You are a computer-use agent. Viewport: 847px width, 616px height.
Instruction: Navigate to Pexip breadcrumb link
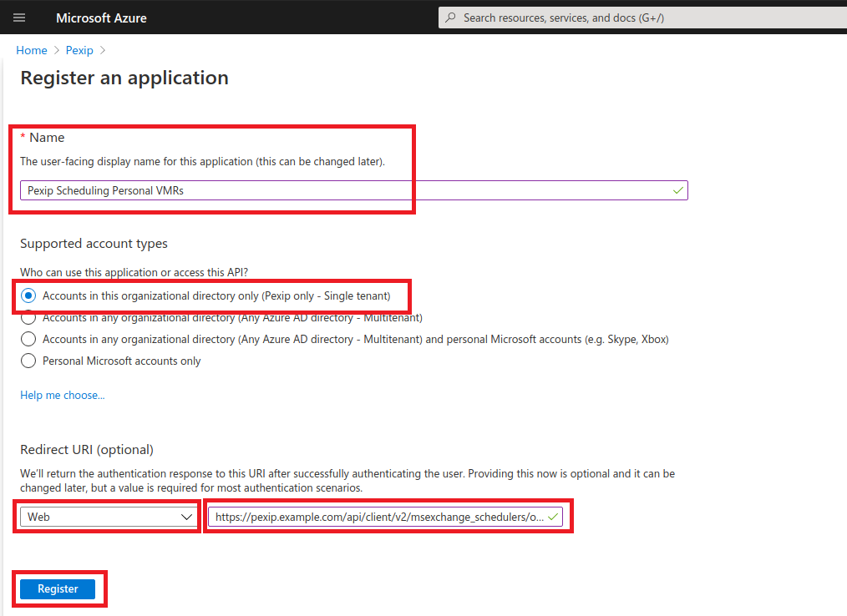(x=79, y=51)
